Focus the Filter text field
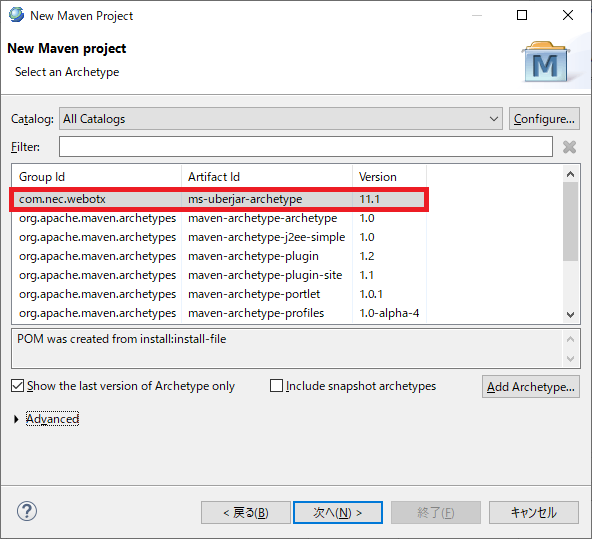Viewport: 592px width, 539px height. (x=306, y=147)
